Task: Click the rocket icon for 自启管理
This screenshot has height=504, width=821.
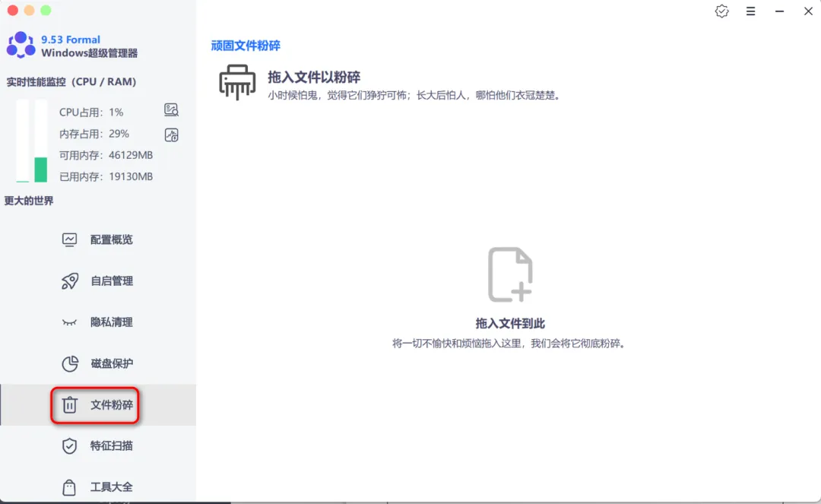Action: coord(69,281)
